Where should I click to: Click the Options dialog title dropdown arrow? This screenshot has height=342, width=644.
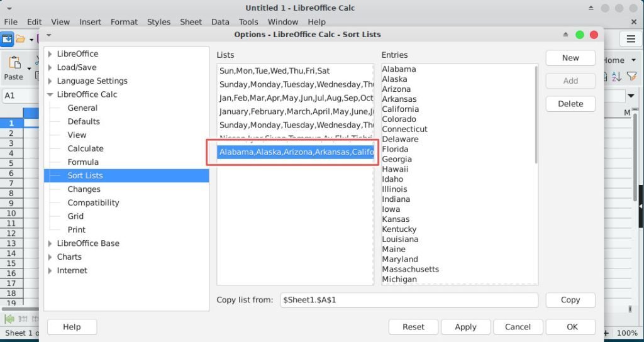pyautogui.click(x=49, y=35)
